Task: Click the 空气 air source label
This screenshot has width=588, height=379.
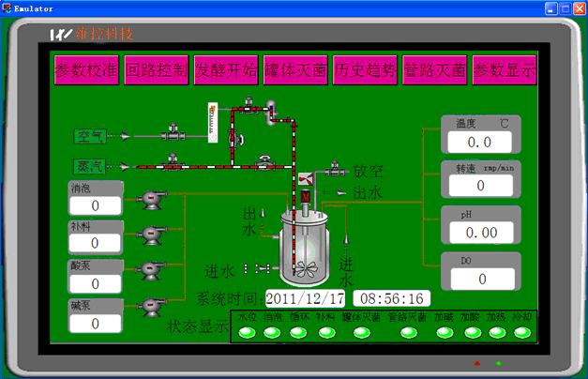Action: tap(90, 136)
